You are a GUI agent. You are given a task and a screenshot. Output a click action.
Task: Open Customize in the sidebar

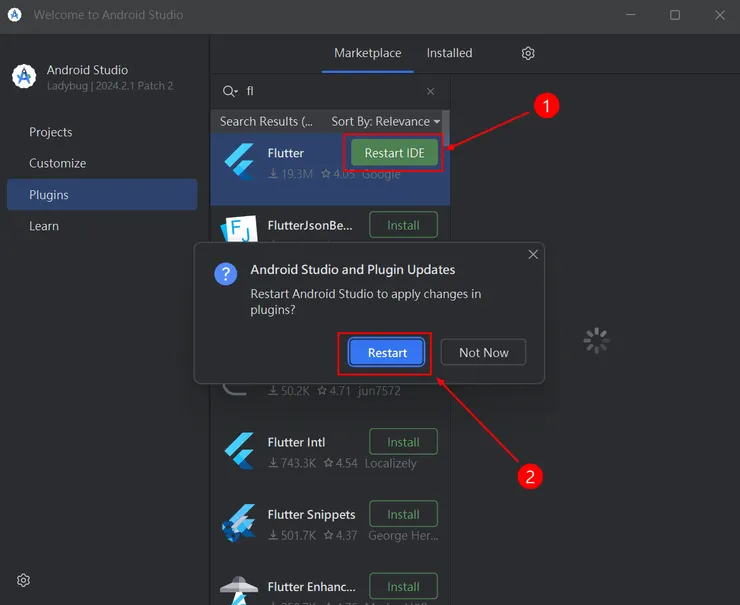(58, 163)
